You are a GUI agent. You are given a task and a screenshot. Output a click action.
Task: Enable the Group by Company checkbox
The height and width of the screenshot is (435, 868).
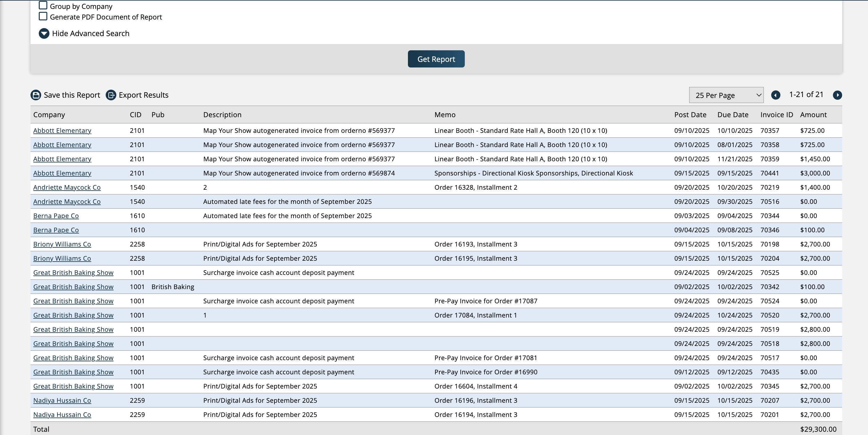43,5
